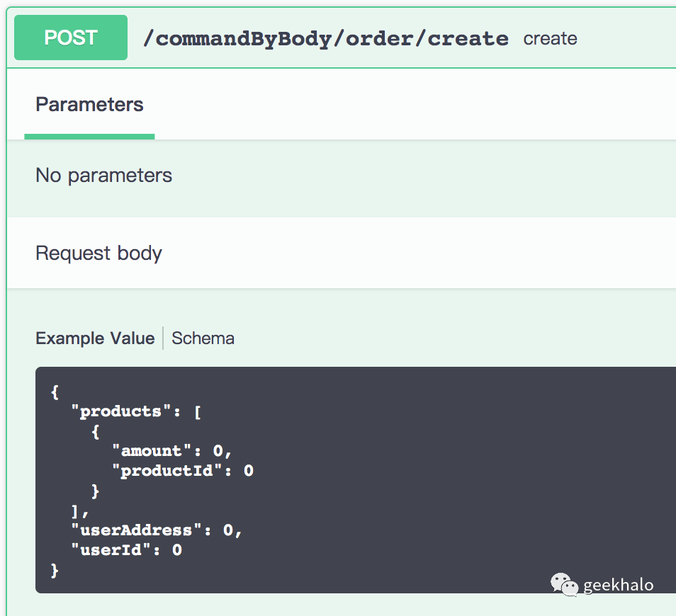Viewport: 676px width, 616px height.
Task: Click the "productId" key in the example
Action: click(167, 471)
